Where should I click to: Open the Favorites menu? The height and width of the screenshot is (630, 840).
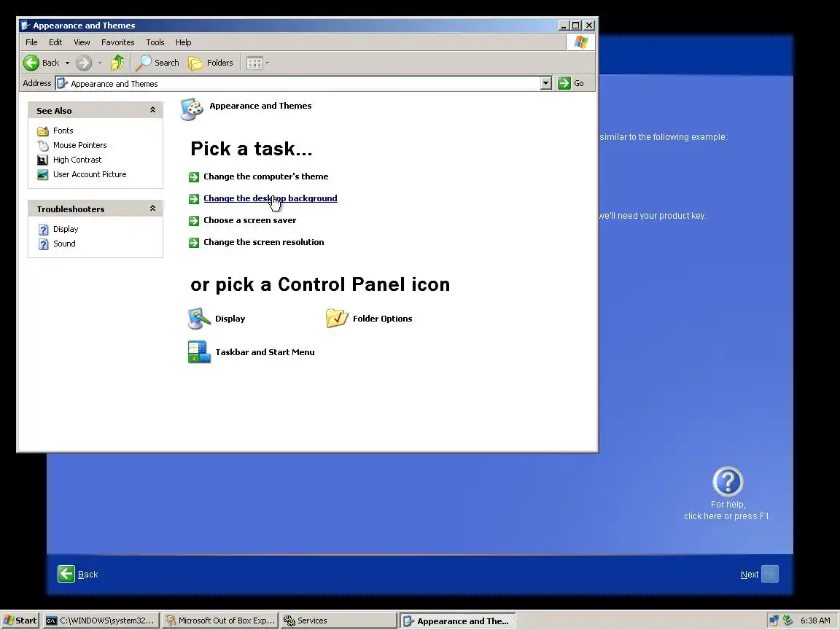pyautogui.click(x=118, y=42)
